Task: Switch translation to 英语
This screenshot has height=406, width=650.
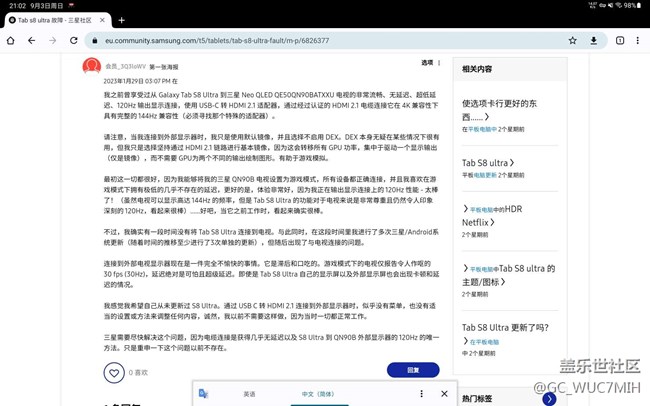Action: pyautogui.click(x=249, y=394)
